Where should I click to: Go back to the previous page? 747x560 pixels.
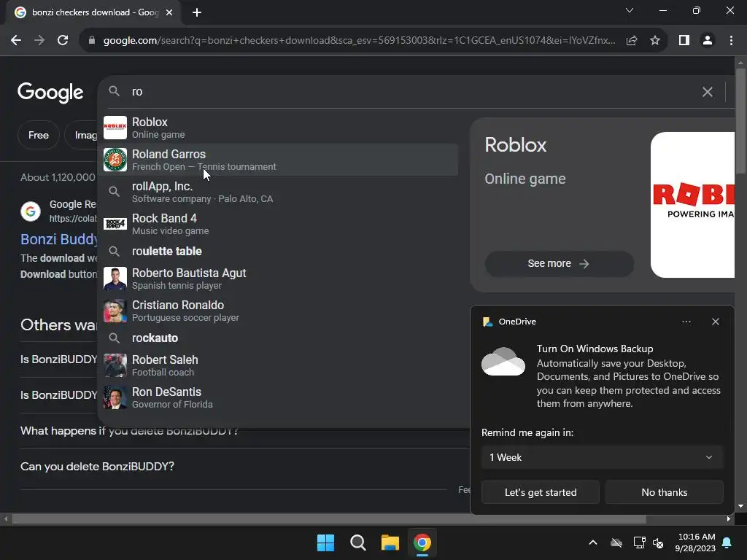pos(16,41)
